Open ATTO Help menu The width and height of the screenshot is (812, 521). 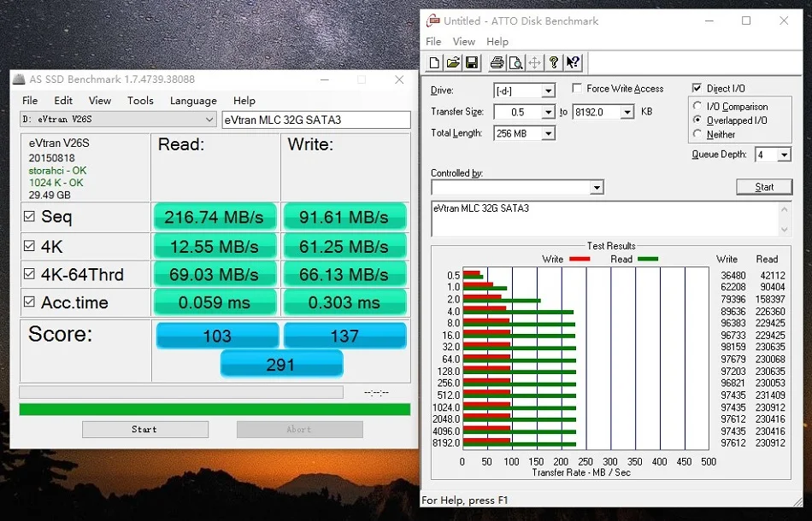(x=497, y=41)
